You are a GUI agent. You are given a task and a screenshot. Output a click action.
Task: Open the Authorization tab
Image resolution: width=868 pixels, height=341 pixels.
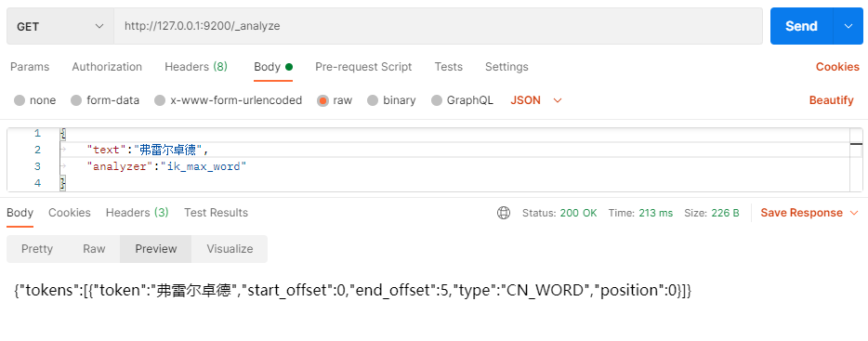click(107, 67)
